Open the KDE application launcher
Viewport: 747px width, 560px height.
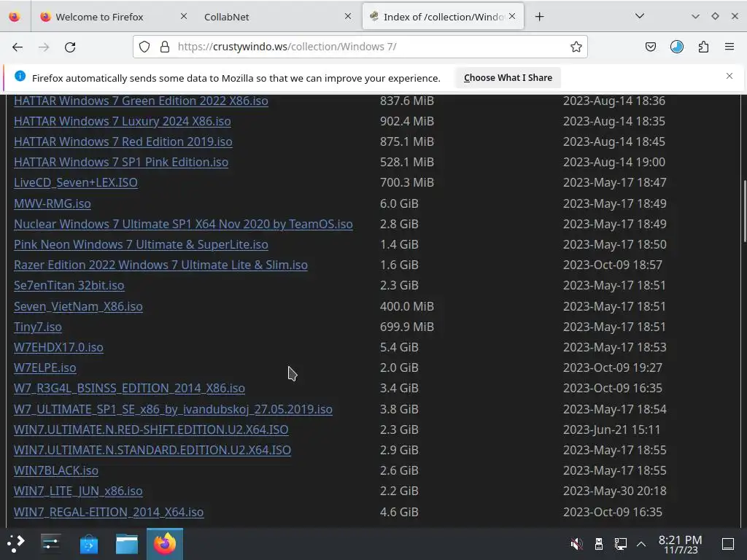point(15,543)
